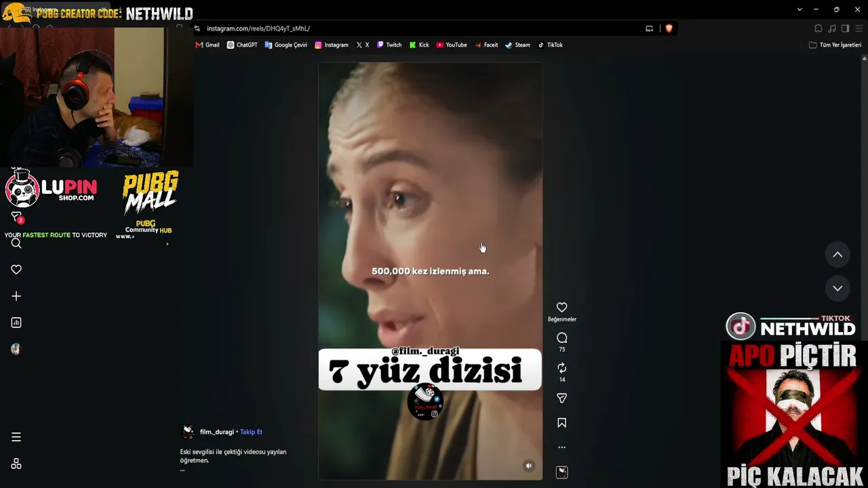The height and width of the screenshot is (488, 868).
Task: Open Brave Shields lion icon
Action: click(x=669, y=28)
